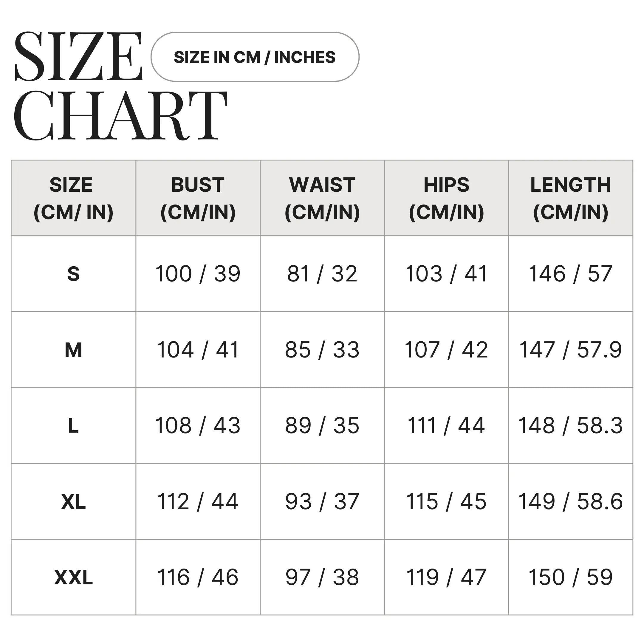The height and width of the screenshot is (644, 644).
Task: Choose the L size row label
Action: pyautogui.click(x=73, y=426)
